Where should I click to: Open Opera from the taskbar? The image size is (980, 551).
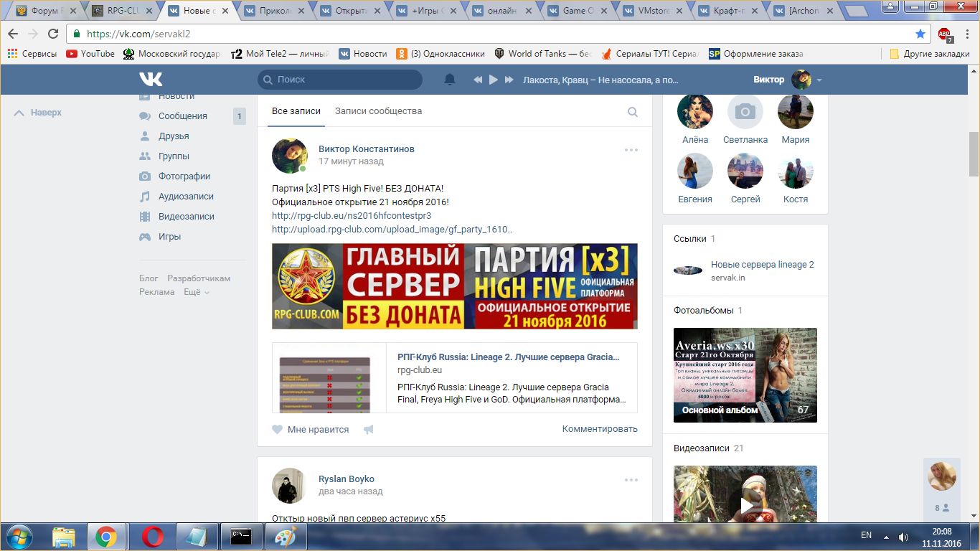pos(152,537)
